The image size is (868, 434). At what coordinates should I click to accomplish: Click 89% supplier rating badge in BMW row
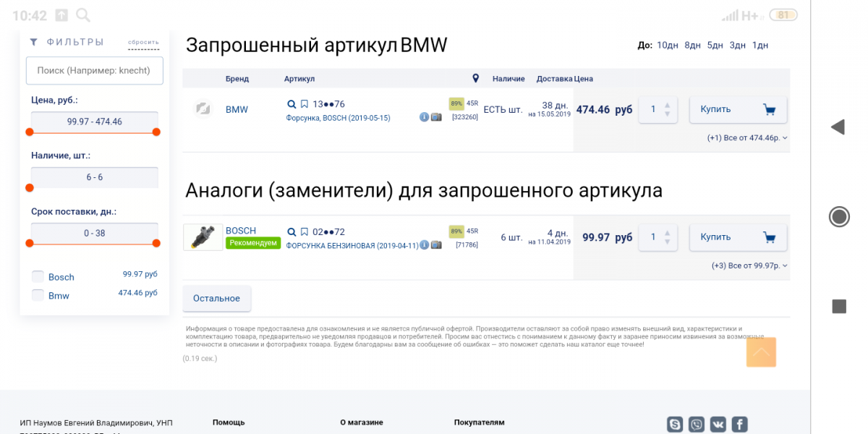coord(456,103)
